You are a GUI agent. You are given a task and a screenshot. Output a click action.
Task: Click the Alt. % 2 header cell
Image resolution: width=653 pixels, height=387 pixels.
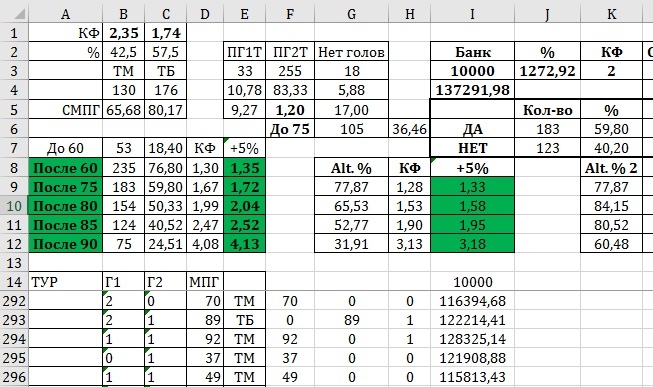click(611, 167)
